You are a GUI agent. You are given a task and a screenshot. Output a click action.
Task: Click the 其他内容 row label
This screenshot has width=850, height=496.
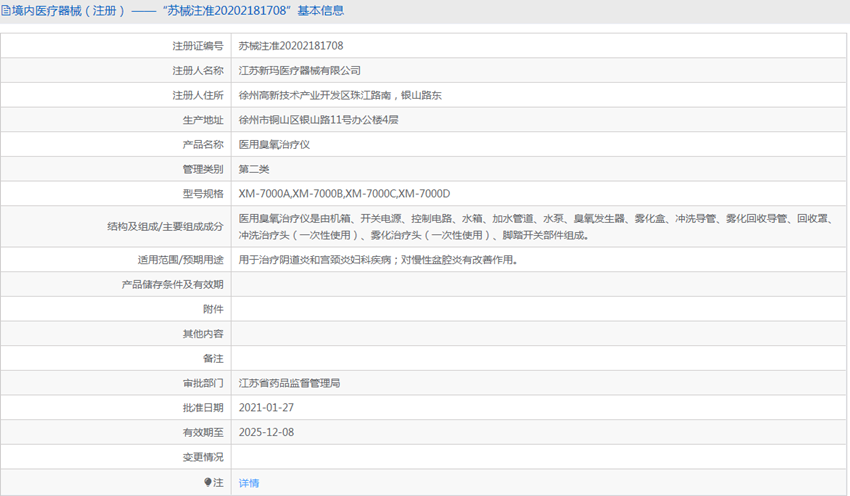point(203,334)
